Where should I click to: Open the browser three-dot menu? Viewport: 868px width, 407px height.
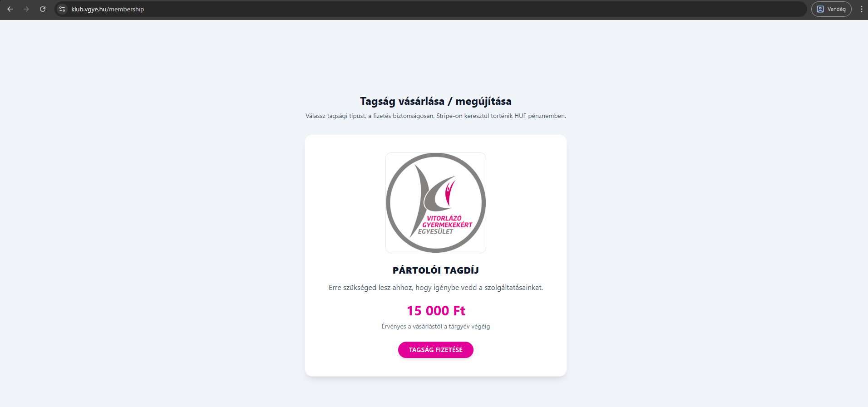(x=861, y=9)
